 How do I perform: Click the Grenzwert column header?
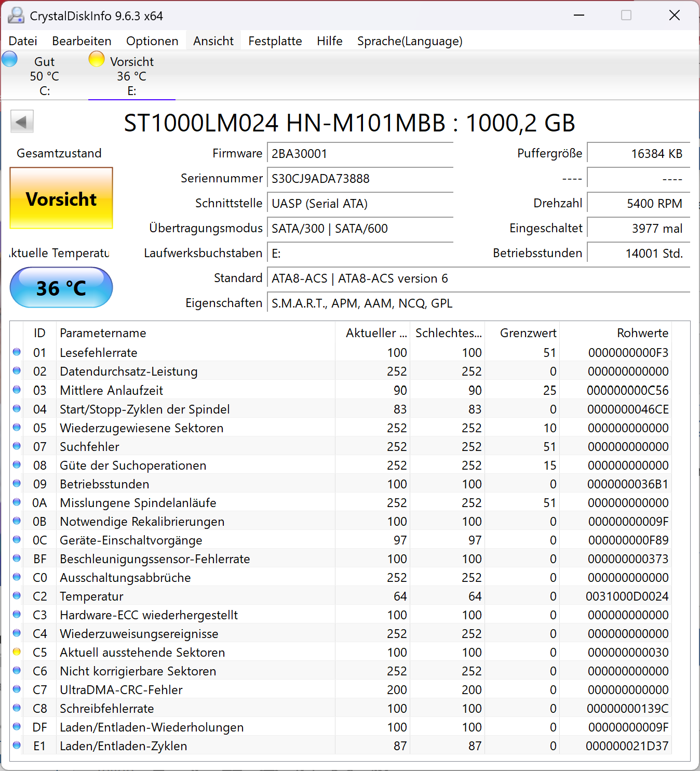(x=522, y=333)
